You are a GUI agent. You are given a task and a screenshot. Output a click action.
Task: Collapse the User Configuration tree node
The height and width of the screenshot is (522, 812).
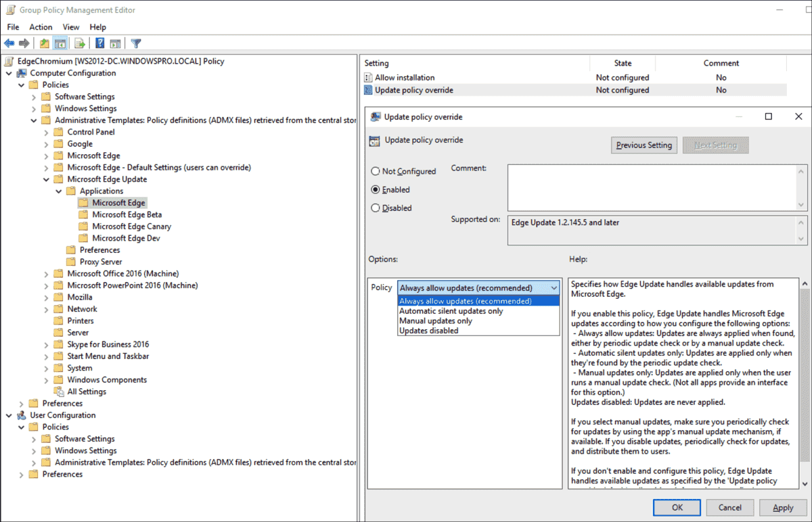9,415
